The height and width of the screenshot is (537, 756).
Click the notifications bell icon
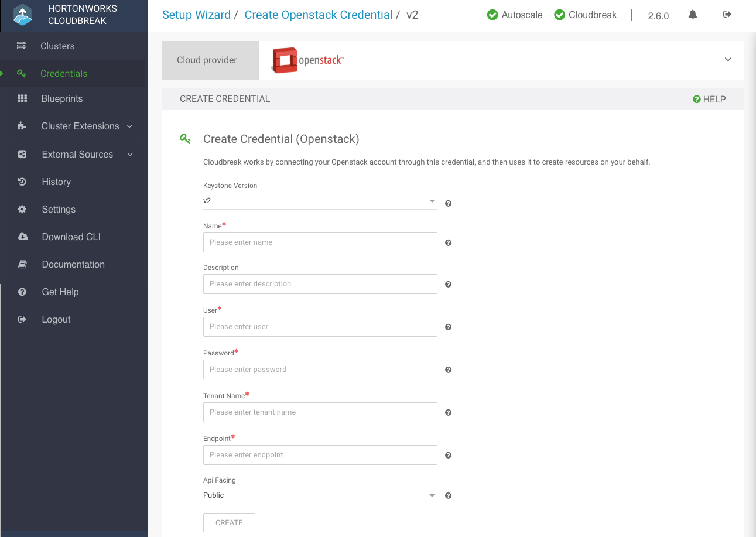pos(693,15)
